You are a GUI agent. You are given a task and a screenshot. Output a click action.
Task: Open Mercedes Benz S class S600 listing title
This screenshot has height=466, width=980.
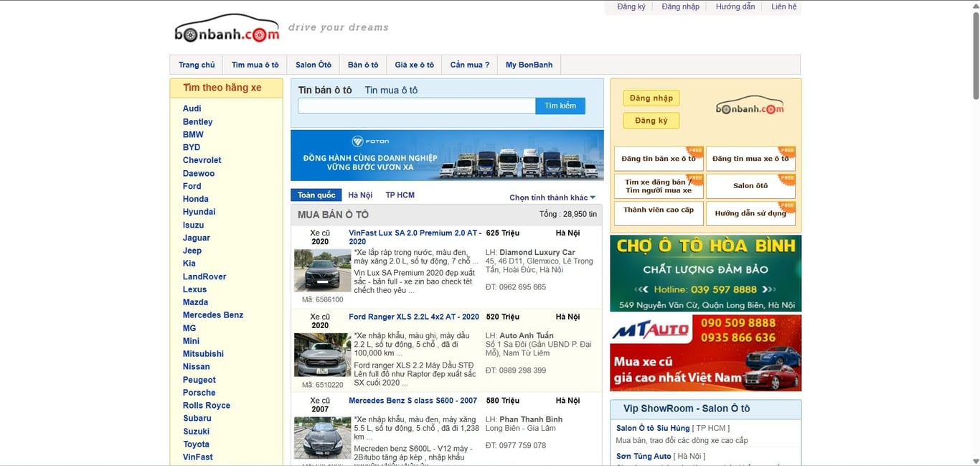click(413, 401)
